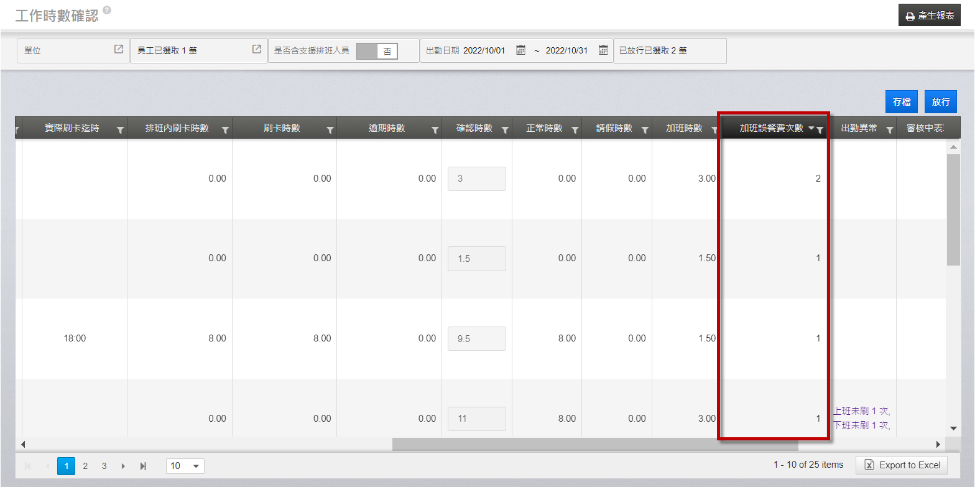Click filter icon on 實際刷卡迄時 column
This screenshot has height=487, width=980.
pos(120,130)
